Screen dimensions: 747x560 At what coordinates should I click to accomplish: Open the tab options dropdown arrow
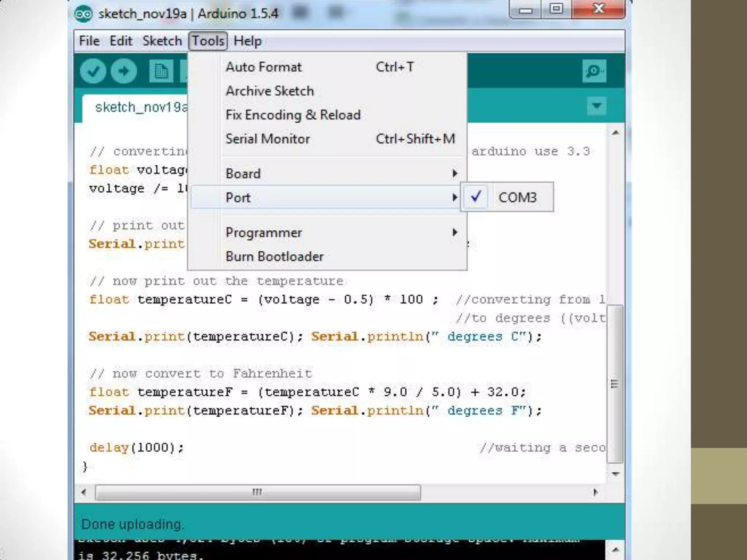click(x=596, y=106)
